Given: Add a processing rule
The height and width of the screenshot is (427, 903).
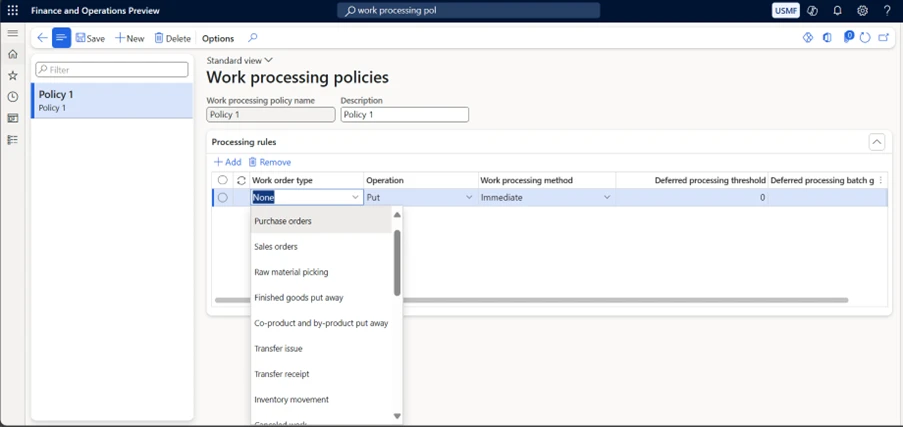Looking at the screenshot, I should click(x=227, y=163).
